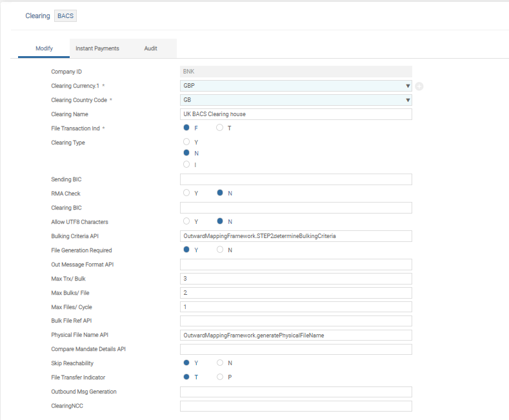Image resolution: width=509 pixels, height=420 pixels.
Task: Select Y for Allow UTF8 Characters
Action: click(187, 221)
